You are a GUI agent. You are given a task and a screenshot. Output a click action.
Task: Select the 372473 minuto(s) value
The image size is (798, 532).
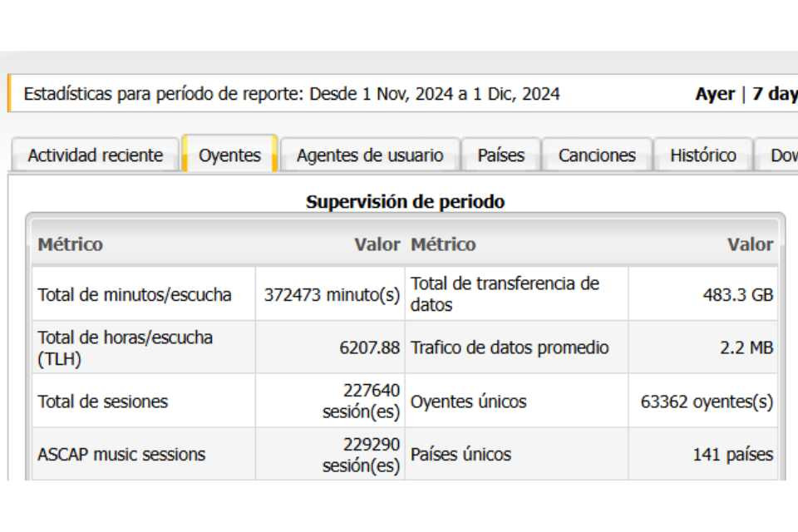[332, 295]
